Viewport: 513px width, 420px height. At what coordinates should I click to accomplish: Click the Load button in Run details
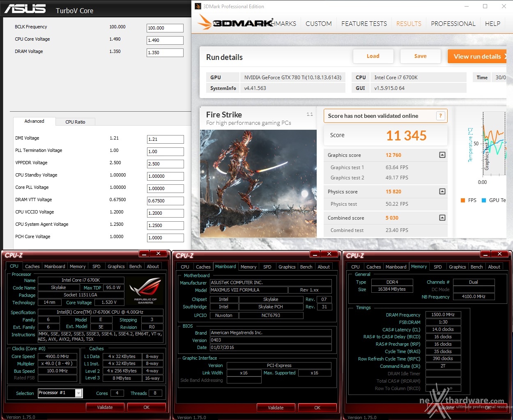[x=373, y=56]
